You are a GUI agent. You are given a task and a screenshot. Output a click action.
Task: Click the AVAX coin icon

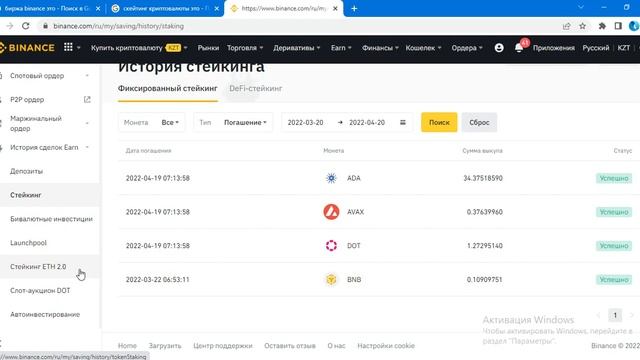pos(331,212)
